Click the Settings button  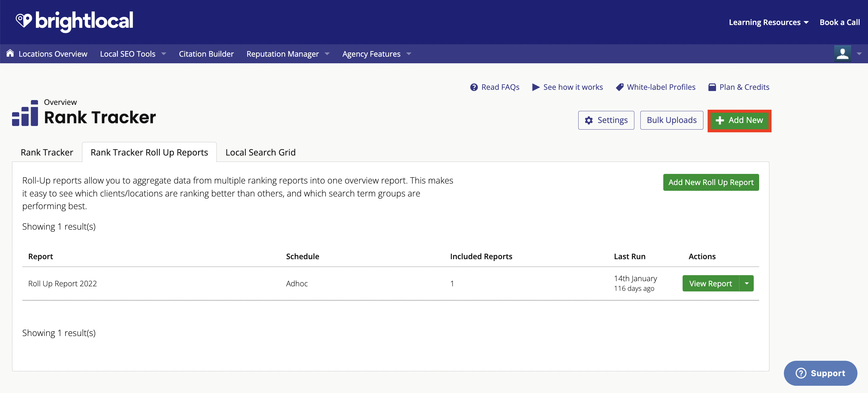(x=606, y=120)
